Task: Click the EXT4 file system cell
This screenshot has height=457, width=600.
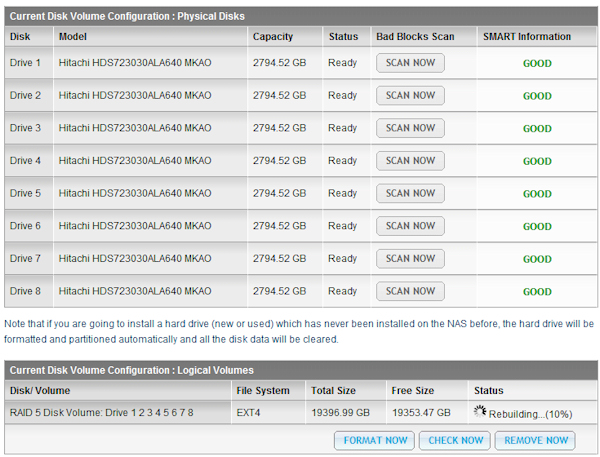Action: click(248, 413)
